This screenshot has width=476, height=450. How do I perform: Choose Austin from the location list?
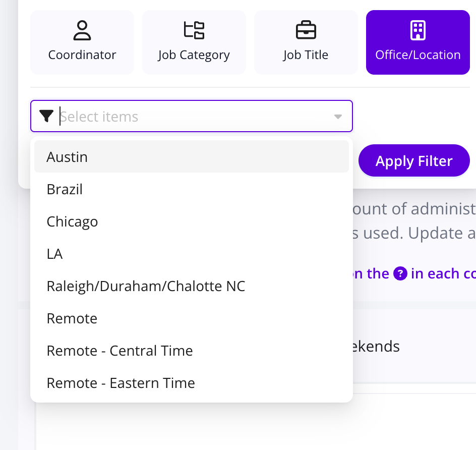[x=192, y=157]
